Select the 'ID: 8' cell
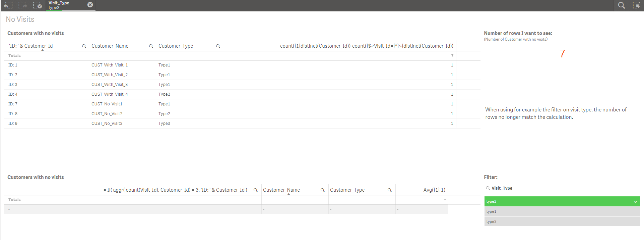 (47, 114)
